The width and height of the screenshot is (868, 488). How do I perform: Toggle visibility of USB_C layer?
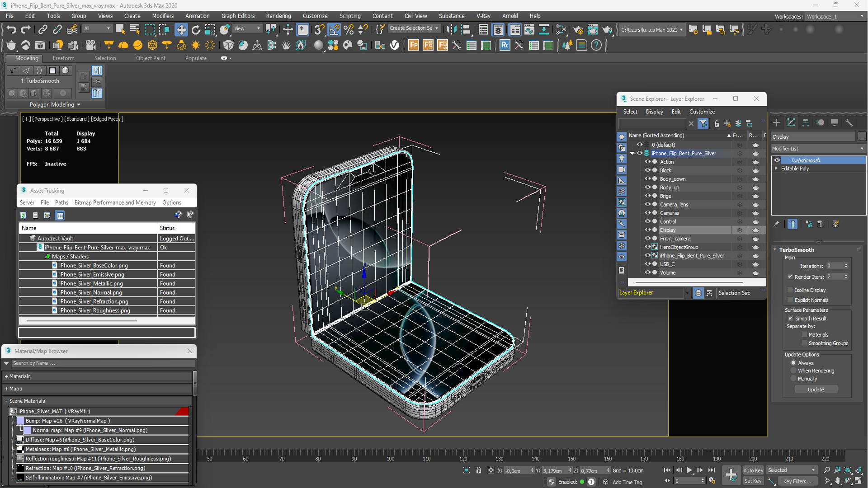(647, 264)
